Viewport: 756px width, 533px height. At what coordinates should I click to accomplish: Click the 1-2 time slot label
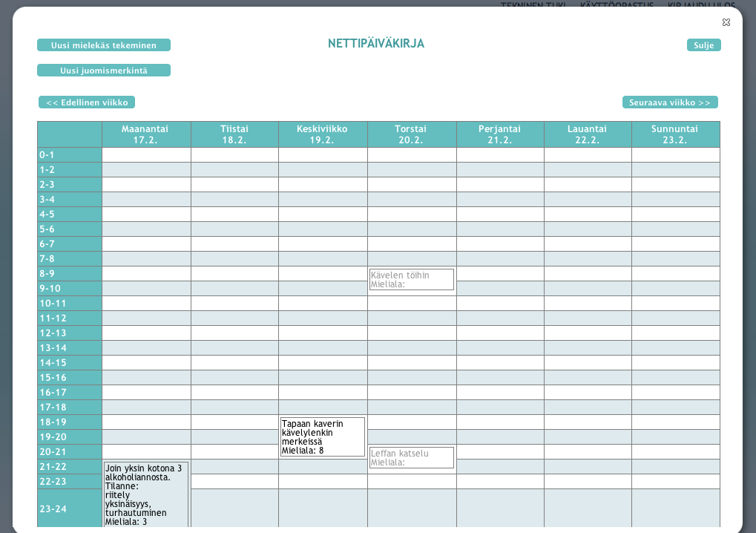[x=70, y=170]
